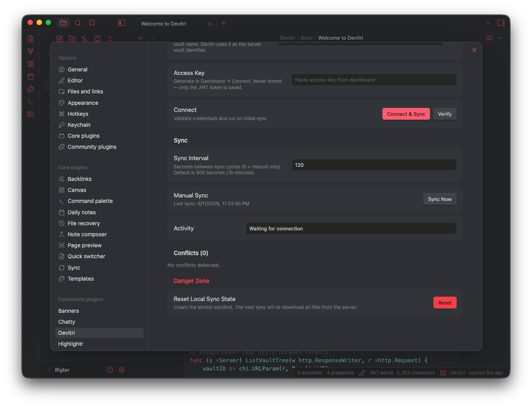This screenshot has height=407, width=532.
Task: Open Backlinks plugin settings
Action: (x=99, y=179)
